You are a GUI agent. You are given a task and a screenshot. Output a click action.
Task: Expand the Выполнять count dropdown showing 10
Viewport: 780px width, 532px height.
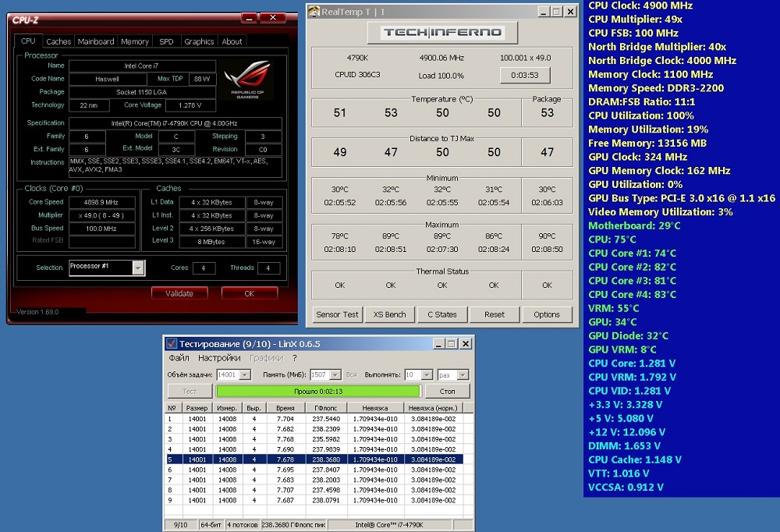[427, 374]
